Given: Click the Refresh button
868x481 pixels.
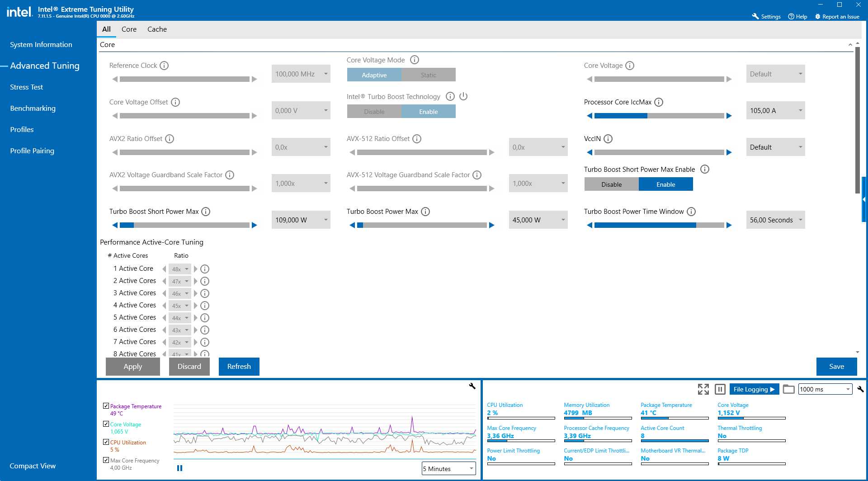Looking at the screenshot, I should click(239, 367).
